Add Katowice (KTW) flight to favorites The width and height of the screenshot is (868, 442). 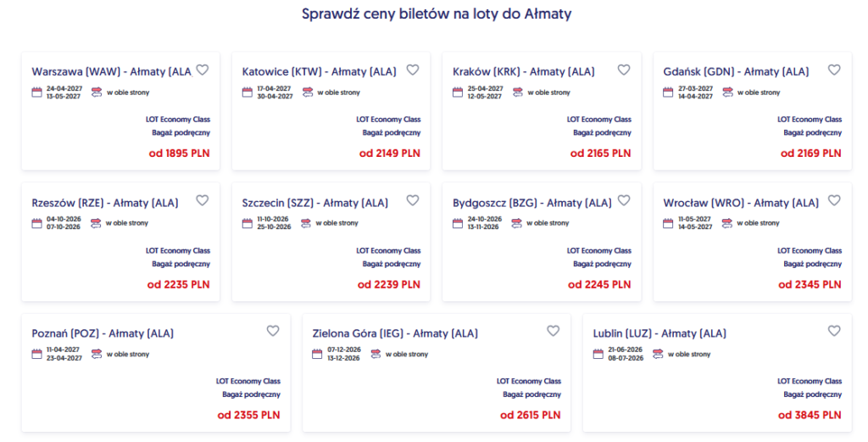coord(413,70)
